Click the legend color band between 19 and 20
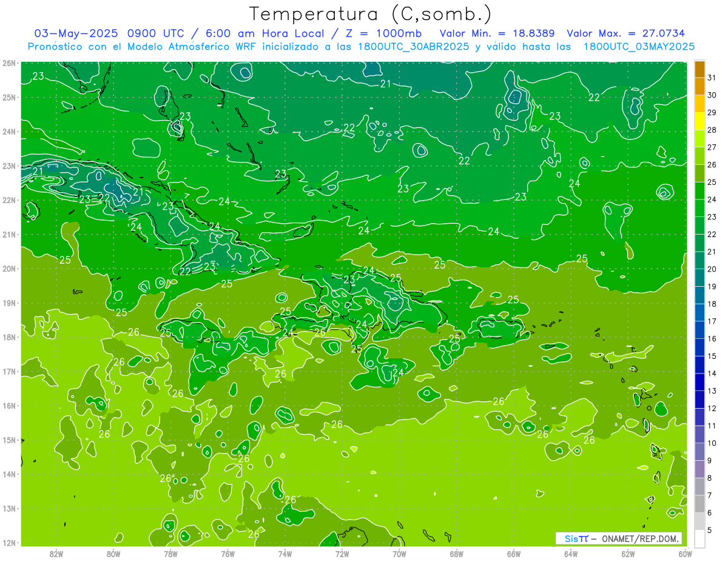 coord(699,278)
